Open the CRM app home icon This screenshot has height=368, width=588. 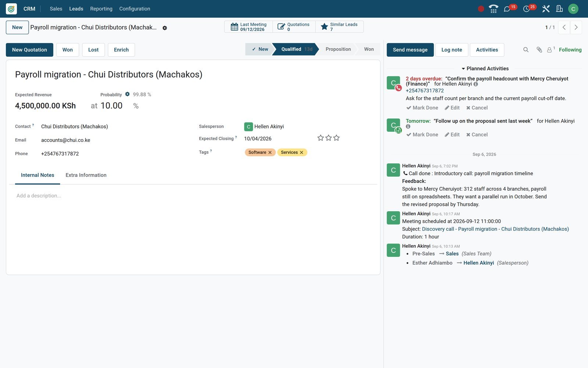[11, 9]
